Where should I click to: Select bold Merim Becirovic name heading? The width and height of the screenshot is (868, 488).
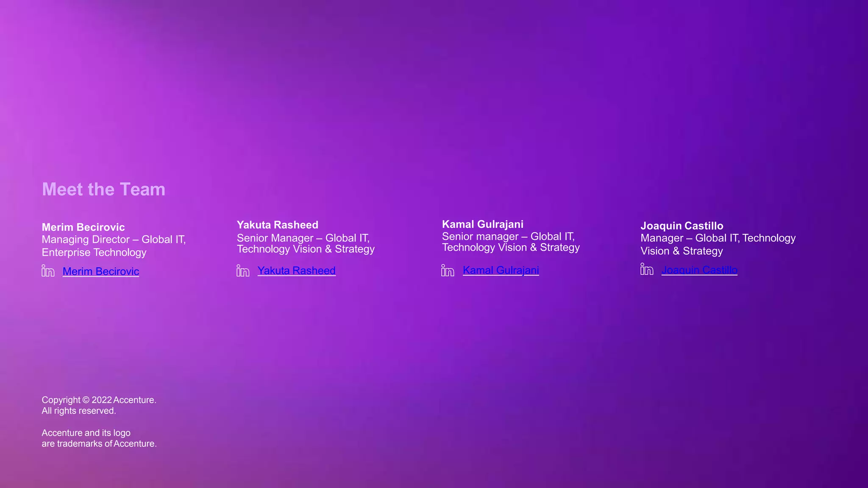click(83, 227)
